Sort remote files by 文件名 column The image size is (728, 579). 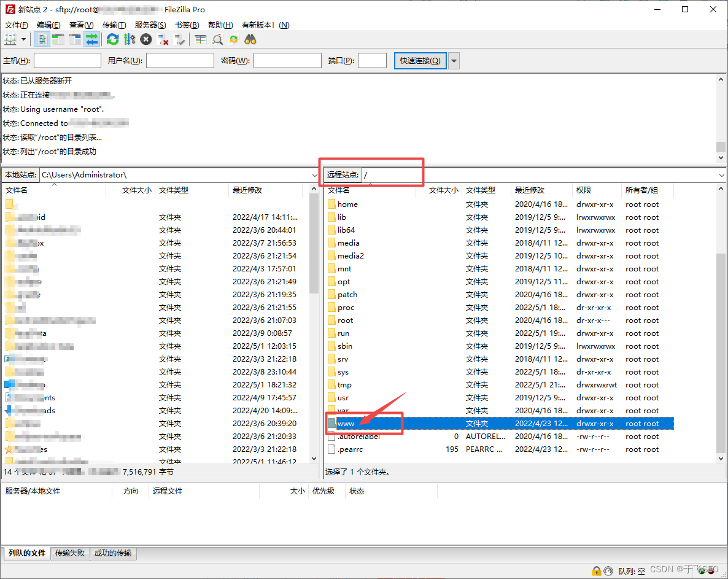(x=370, y=190)
